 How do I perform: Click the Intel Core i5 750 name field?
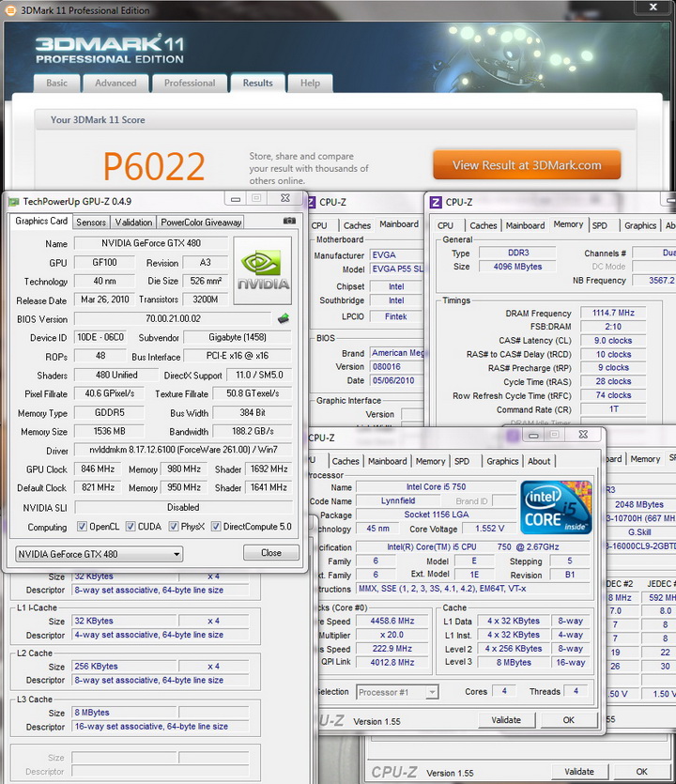point(436,486)
